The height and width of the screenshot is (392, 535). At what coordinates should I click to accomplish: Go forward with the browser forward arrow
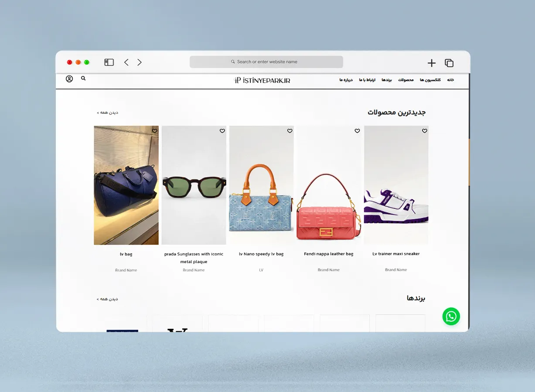[140, 62]
